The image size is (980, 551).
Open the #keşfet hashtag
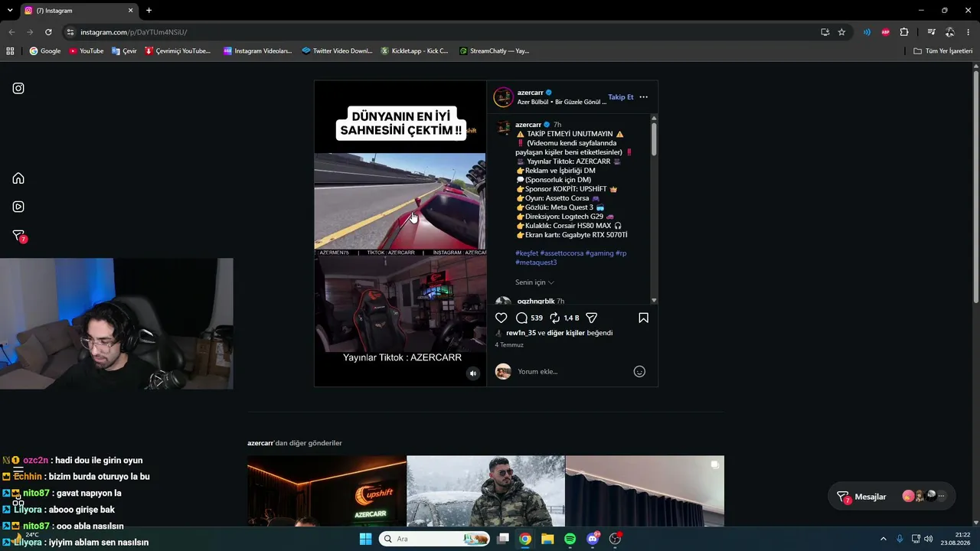click(x=527, y=253)
